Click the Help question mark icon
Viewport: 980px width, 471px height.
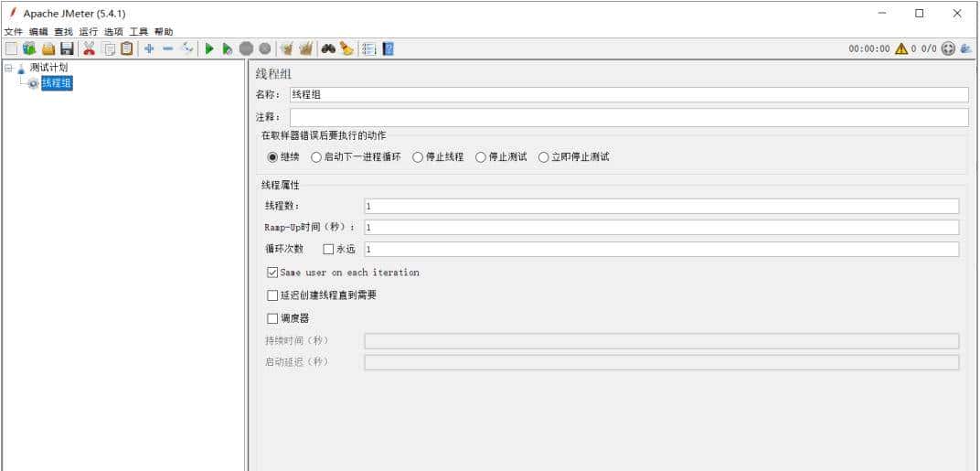pyautogui.click(x=389, y=48)
